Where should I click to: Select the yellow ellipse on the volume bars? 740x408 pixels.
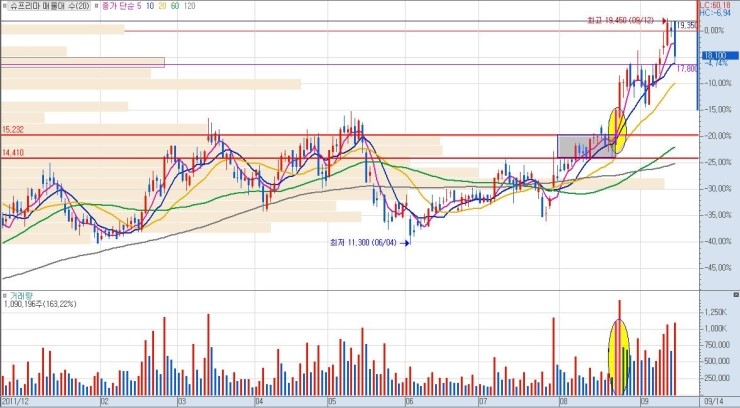(x=619, y=356)
